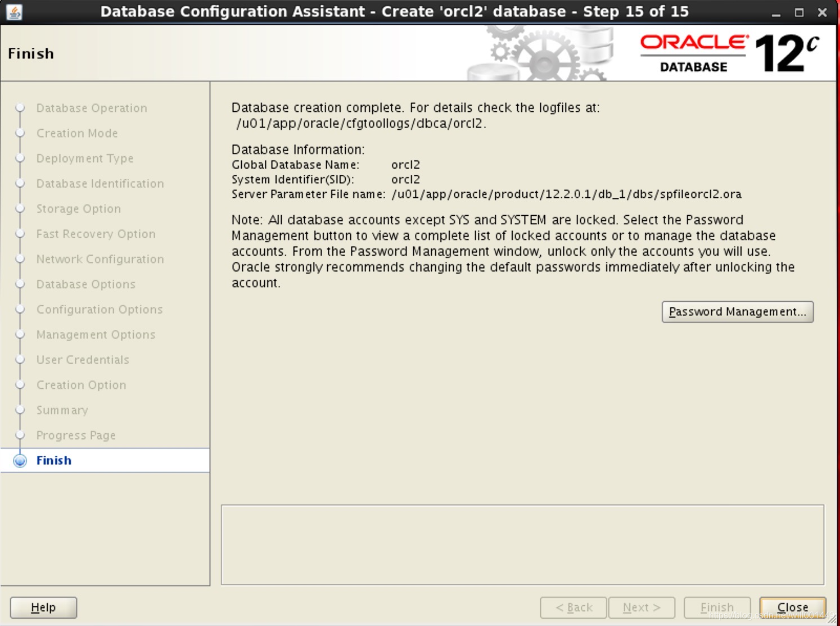Select the Deployment Type step
This screenshot has height=626, width=840.
pyautogui.click(x=85, y=158)
